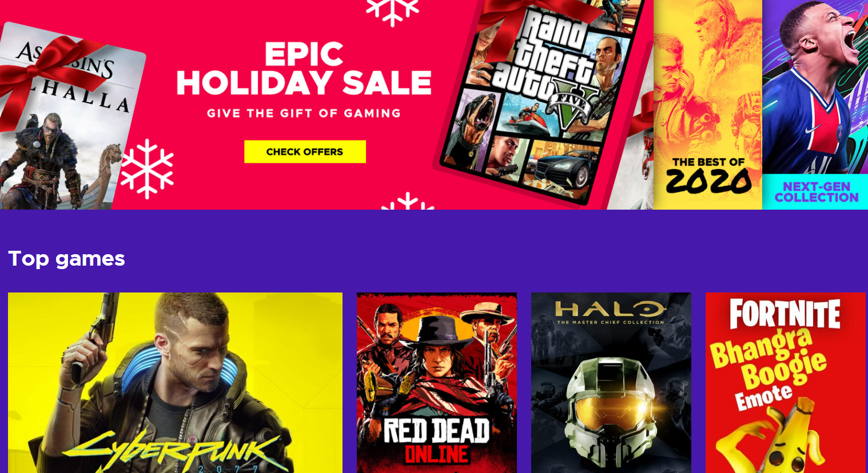Click the Give the Gift of Gaming tagline
This screenshot has height=473, width=868.
click(304, 113)
